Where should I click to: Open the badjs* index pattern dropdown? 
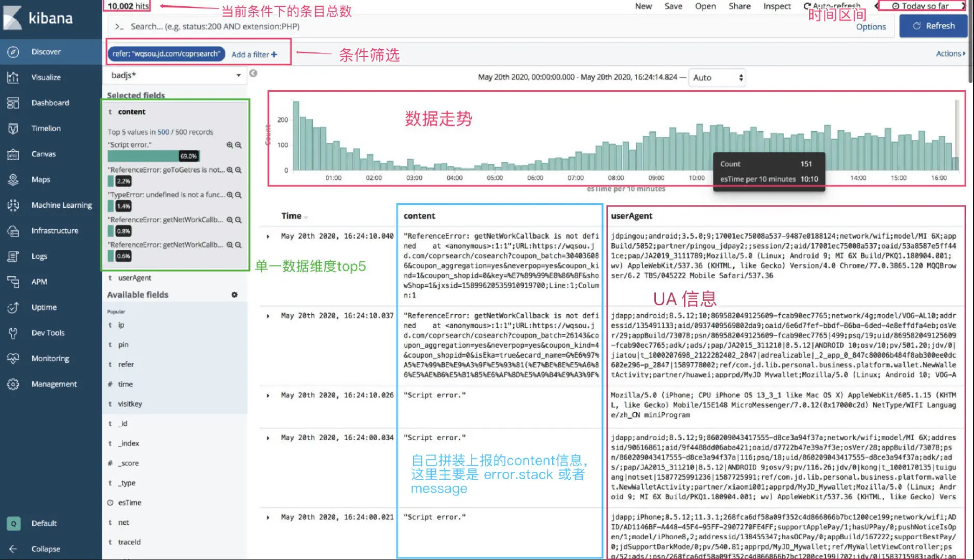pos(175,75)
